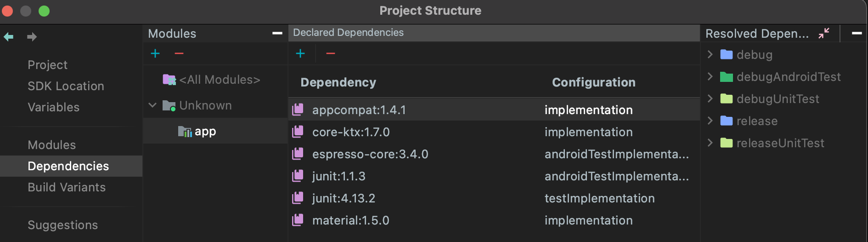Click the back navigation arrow
This screenshot has width=868, height=242.
(x=9, y=37)
